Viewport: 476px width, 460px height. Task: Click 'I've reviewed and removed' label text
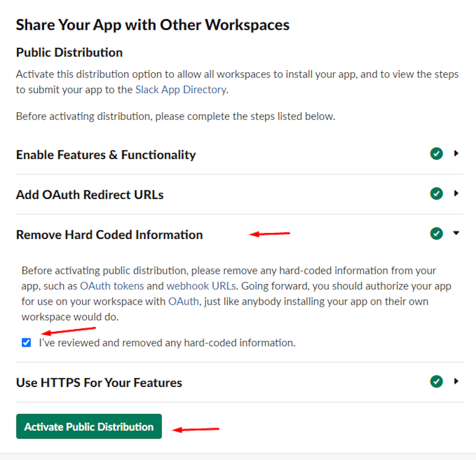(x=167, y=343)
